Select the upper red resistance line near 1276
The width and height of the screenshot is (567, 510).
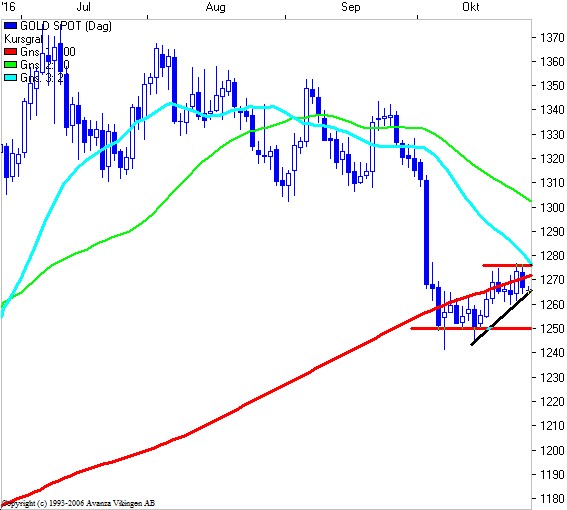[x=507, y=265]
